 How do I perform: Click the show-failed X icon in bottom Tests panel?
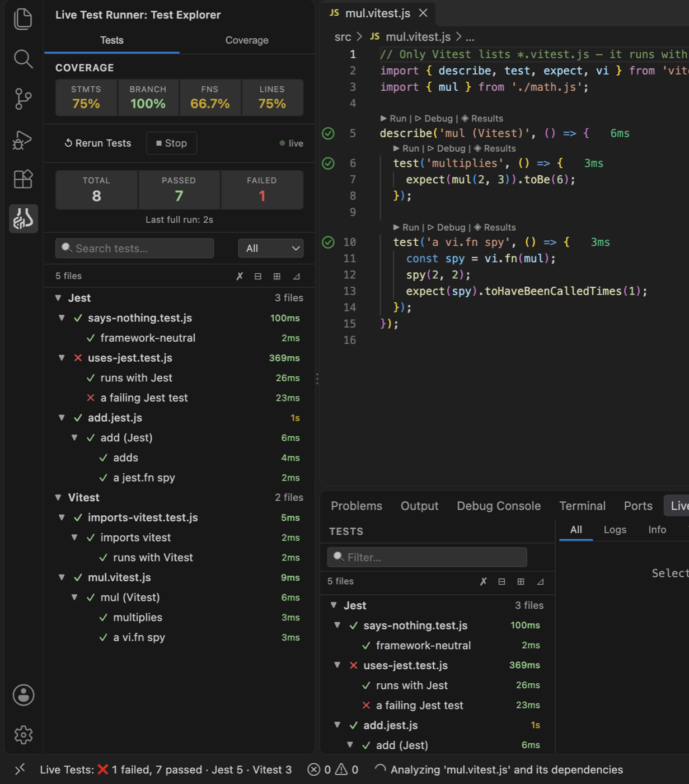coord(484,581)
